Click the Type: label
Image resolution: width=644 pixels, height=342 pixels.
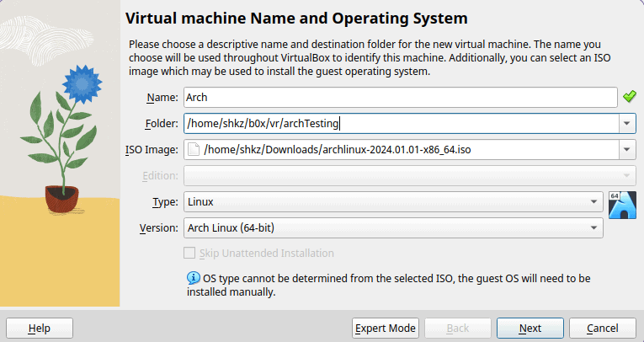pyautogui.click(x=166, y=202)
